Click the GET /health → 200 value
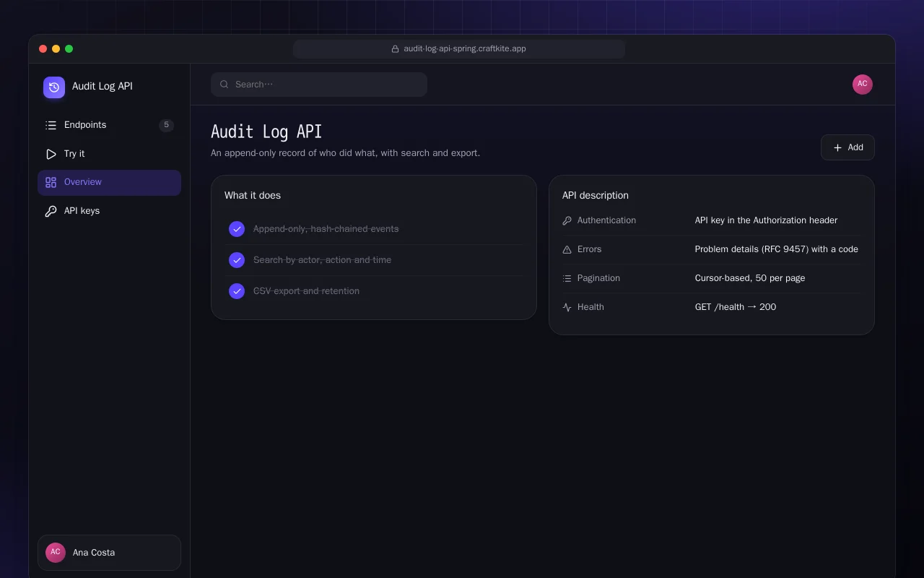Image resolution: width=924 pixels, height=578 pixels. click(736, 307)
